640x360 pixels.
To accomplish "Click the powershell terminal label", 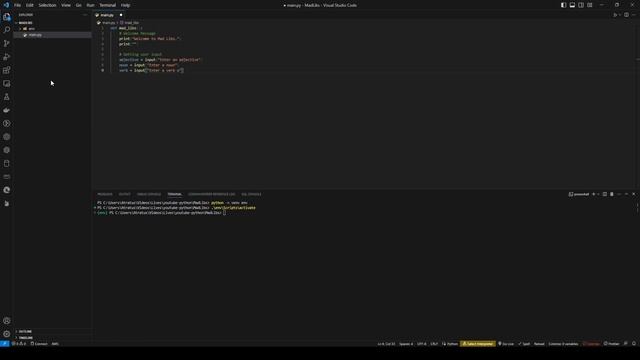I will (579, 194).
